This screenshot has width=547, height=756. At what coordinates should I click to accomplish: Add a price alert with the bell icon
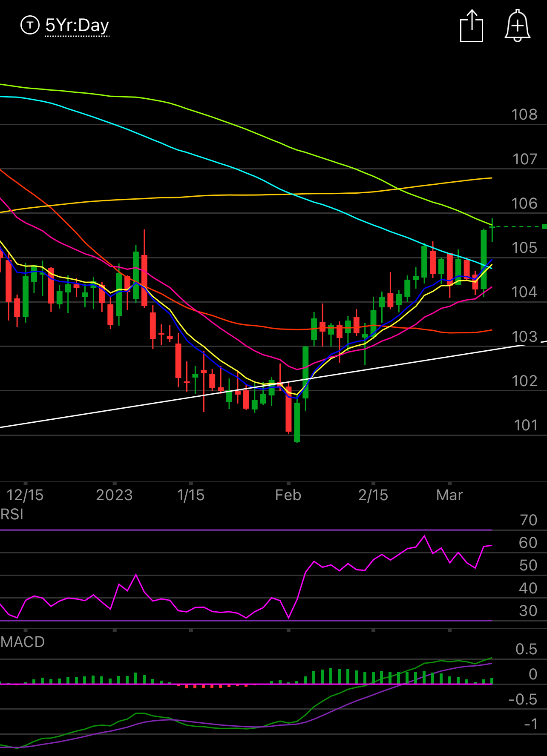pyautogui.click(x=517, y=26)
